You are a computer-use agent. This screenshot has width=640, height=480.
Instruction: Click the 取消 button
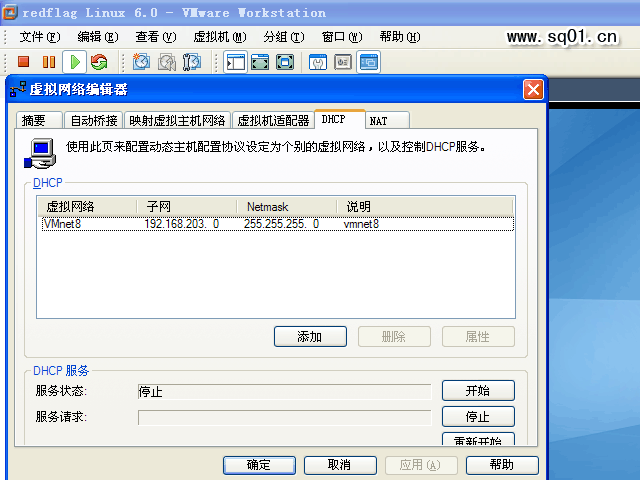coord(340,465)
